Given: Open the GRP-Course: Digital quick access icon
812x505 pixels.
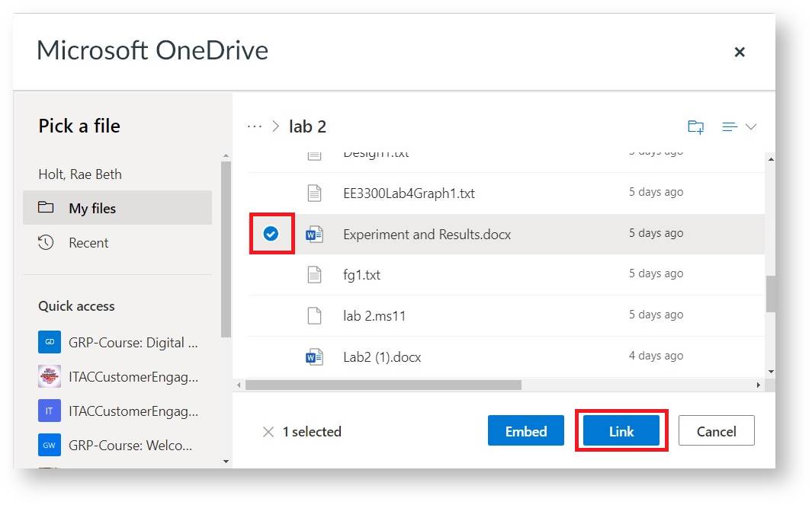Looking at the screenshot, I should point(49,342).
